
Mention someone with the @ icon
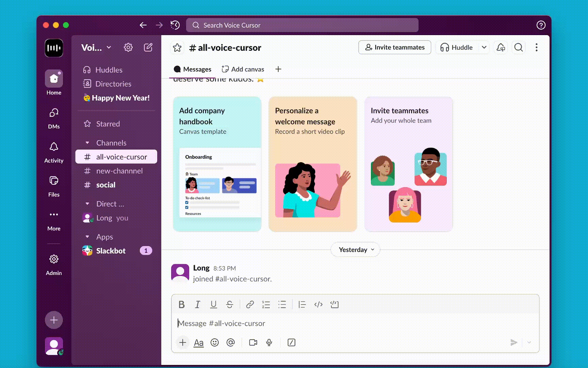point(231,342)
